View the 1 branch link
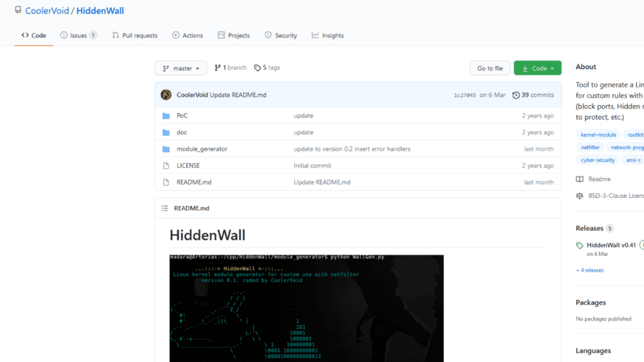 point(230,68)
